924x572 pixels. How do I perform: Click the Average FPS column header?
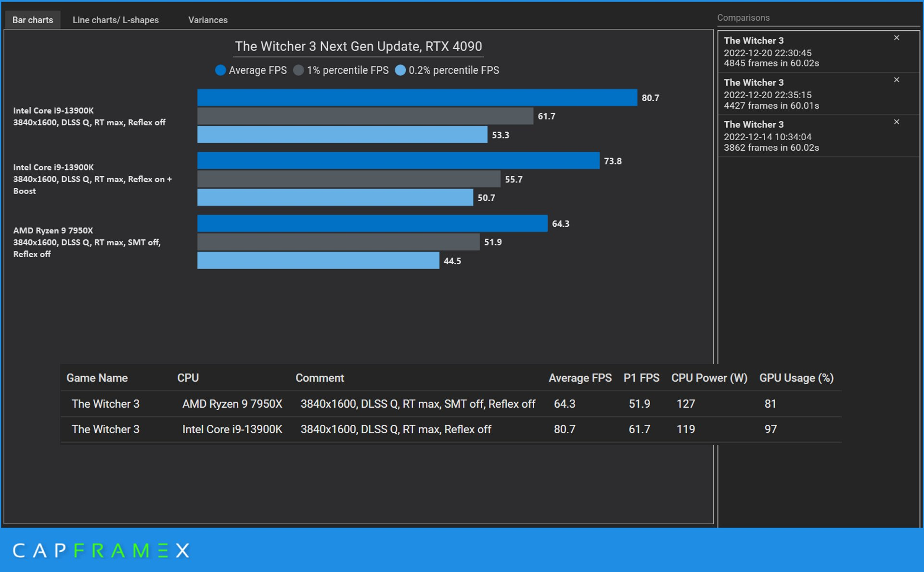[x=580, y=378]
